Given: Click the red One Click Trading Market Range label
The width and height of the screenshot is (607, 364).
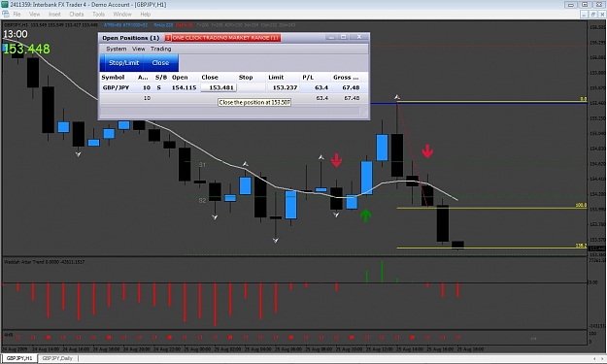Looking at the screenshot, I should click(225, 38).
